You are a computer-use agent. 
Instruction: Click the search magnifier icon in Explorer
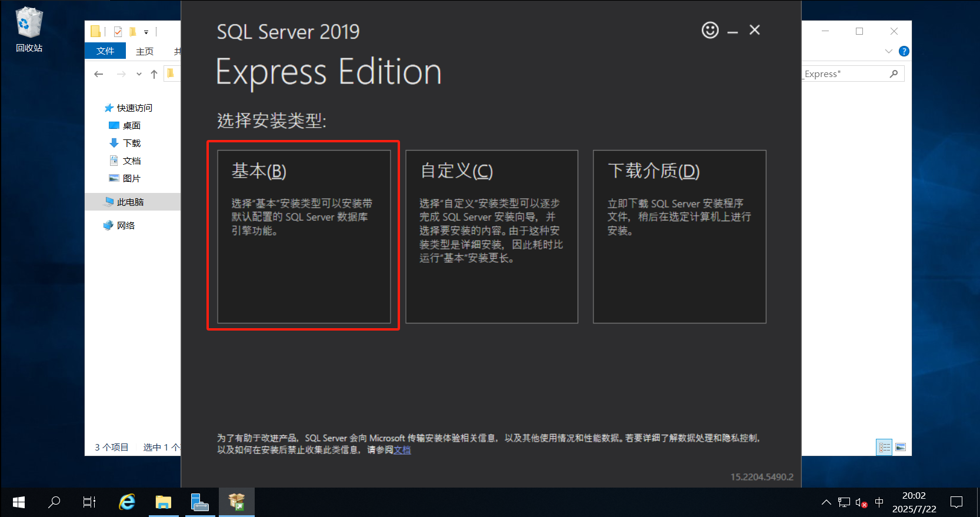coord(894,74)
